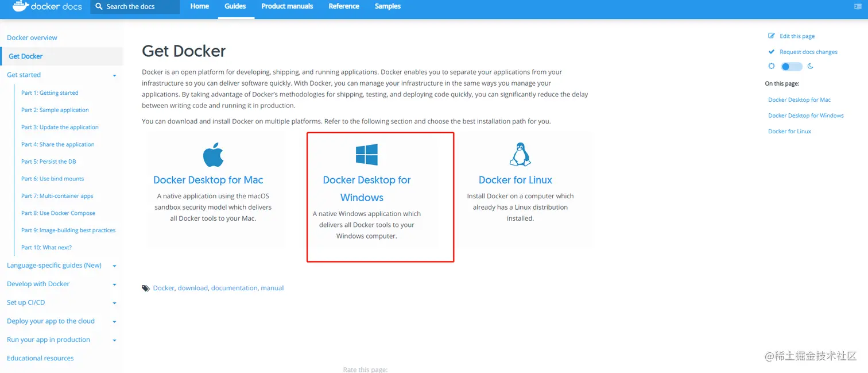Open Part 8: Use Docker Compose
The width and height of the screenshot is (868, 373).
pos(59,213)
